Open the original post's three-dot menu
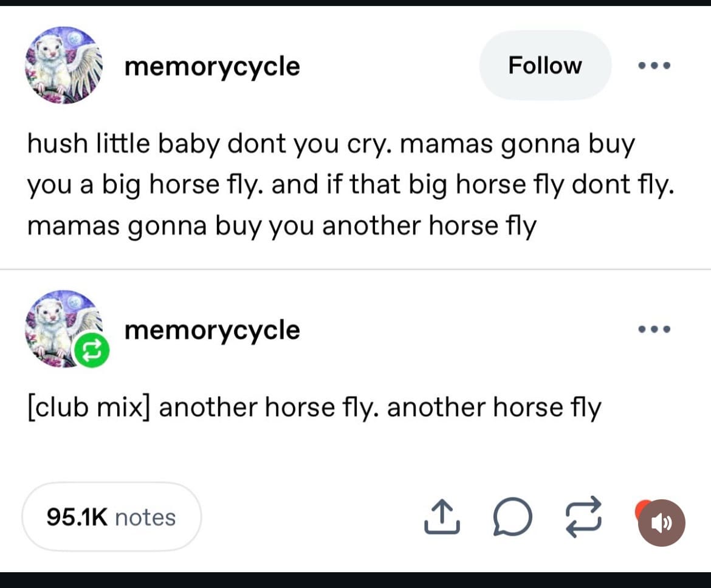The width and height of the screenshot is (711, 588). [654, 66]
